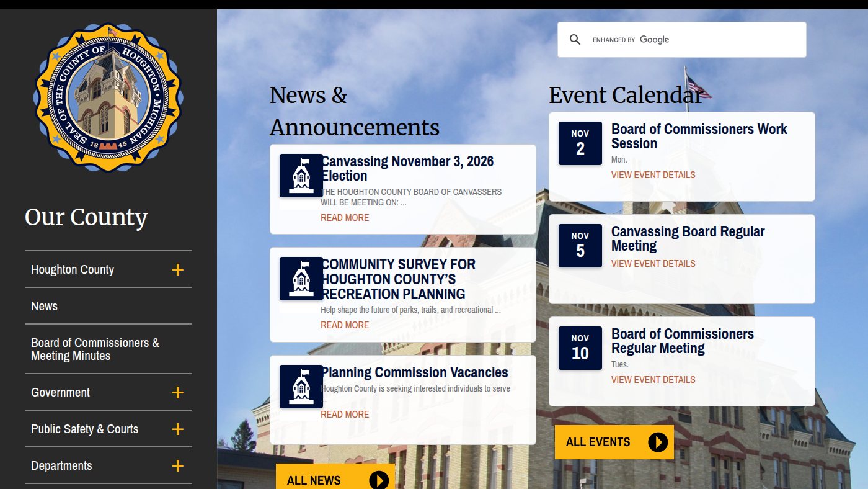Open the Departments menu item

[61, 465]
